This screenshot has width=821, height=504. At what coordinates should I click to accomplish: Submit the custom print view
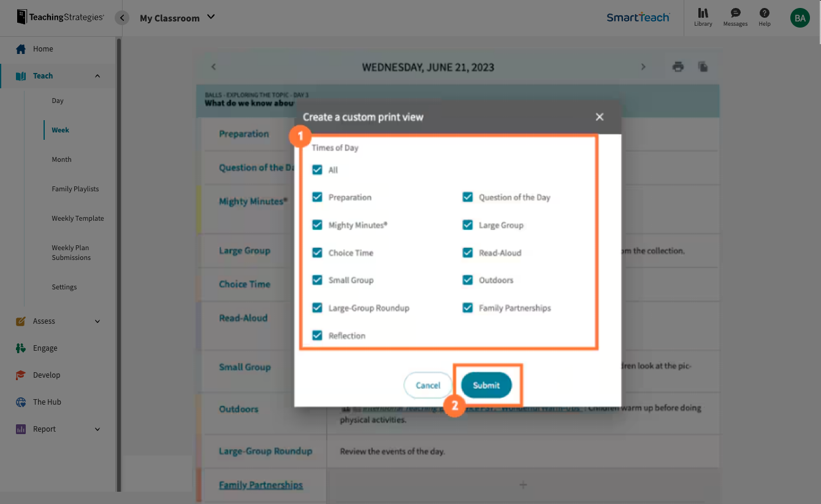[x=486, y=385]
